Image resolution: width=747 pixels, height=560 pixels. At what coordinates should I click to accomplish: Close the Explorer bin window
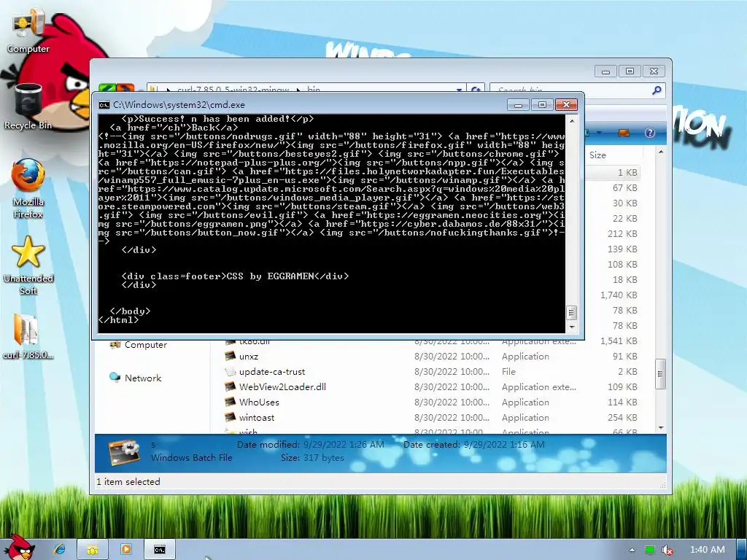(x=654, y=71)
